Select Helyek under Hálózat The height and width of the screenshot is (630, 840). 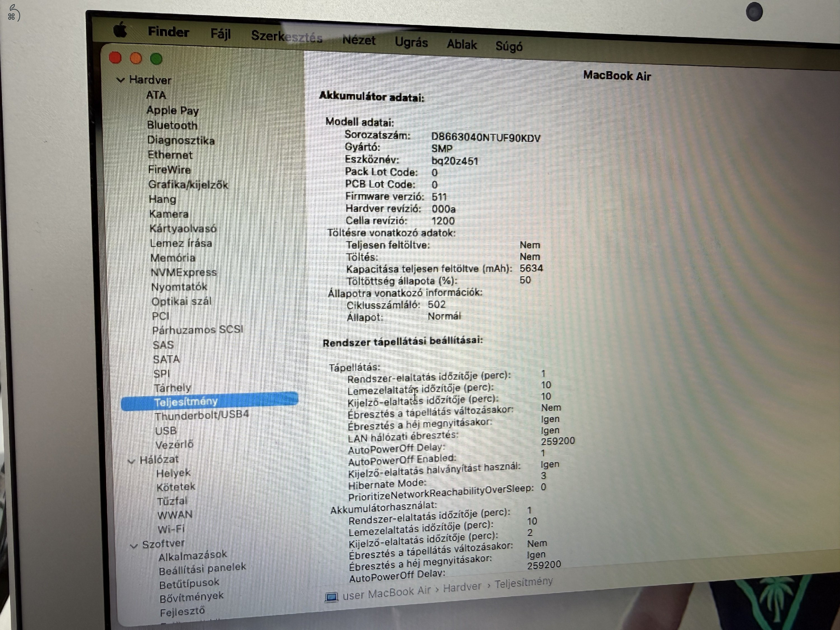[x=173, y=473]
